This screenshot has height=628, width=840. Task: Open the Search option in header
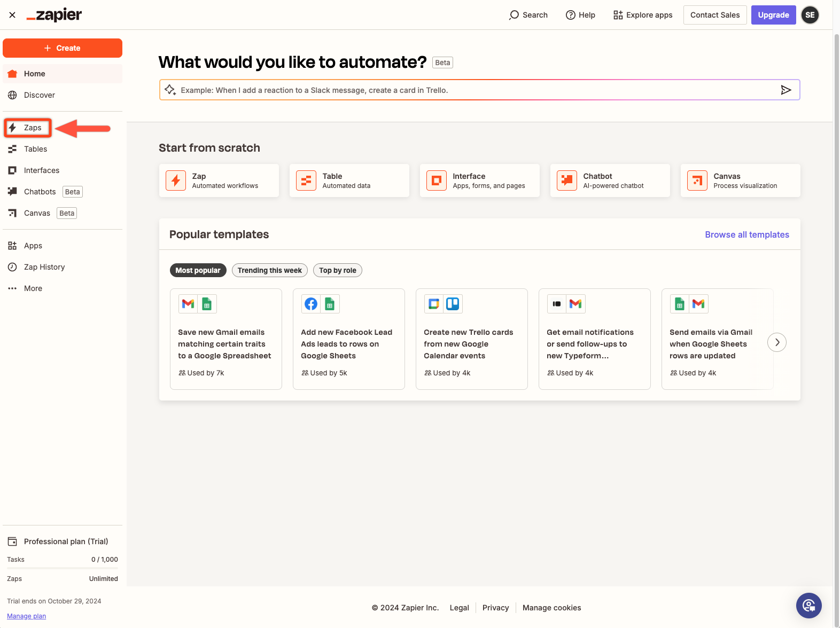click(x=528, y=15)
